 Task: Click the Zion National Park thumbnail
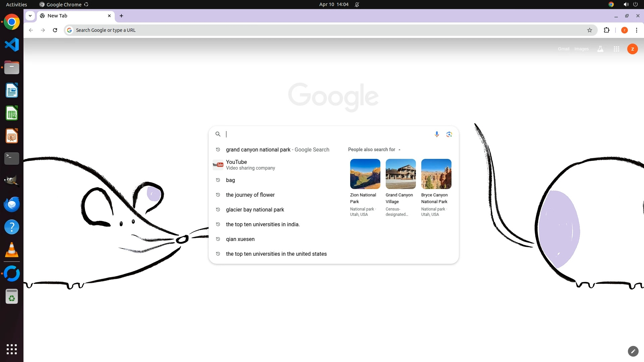[365, 174]
